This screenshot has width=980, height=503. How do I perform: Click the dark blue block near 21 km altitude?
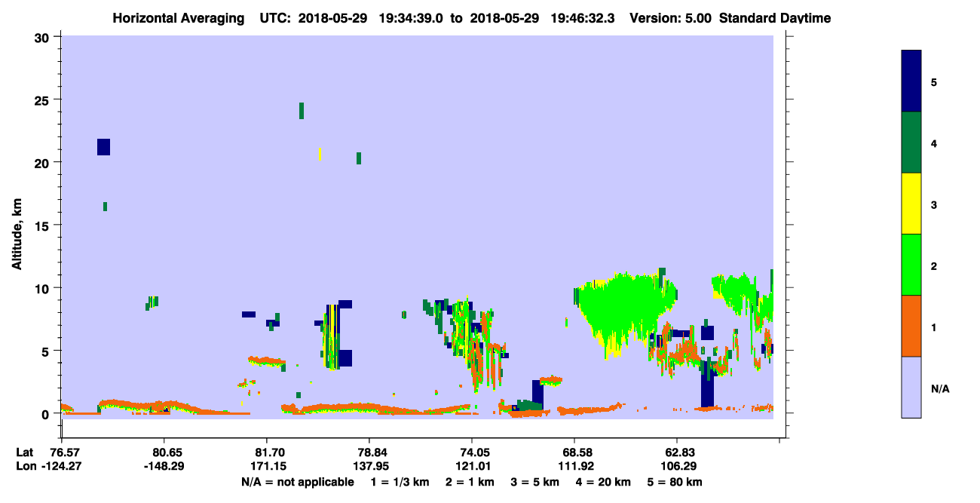pyautogui.click(x=104, y=147)
